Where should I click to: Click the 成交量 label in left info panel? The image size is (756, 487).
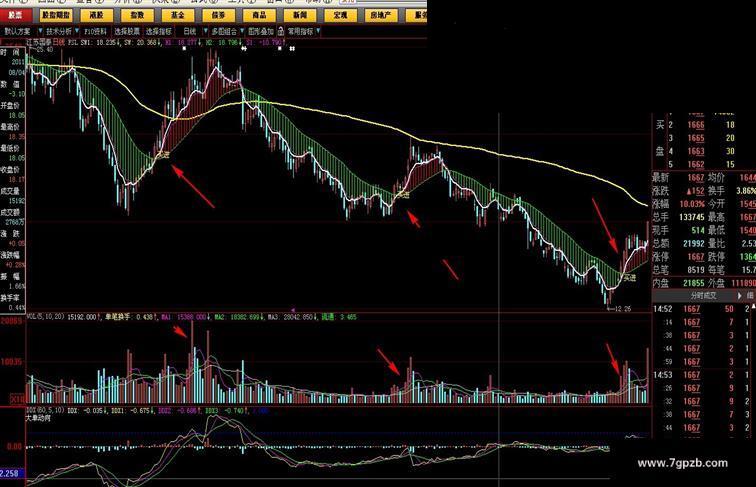coord(10,191)
